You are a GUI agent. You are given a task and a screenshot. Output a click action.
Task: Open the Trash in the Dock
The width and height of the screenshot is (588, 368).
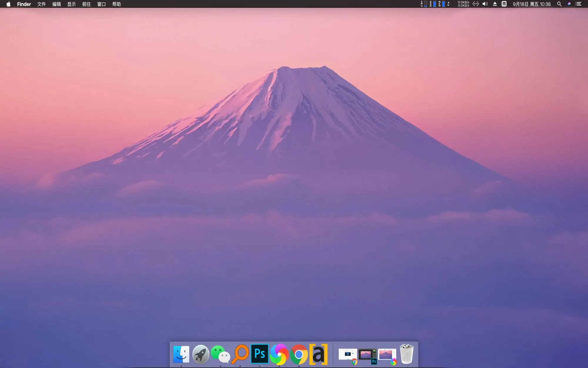click(x=407, y=355)
